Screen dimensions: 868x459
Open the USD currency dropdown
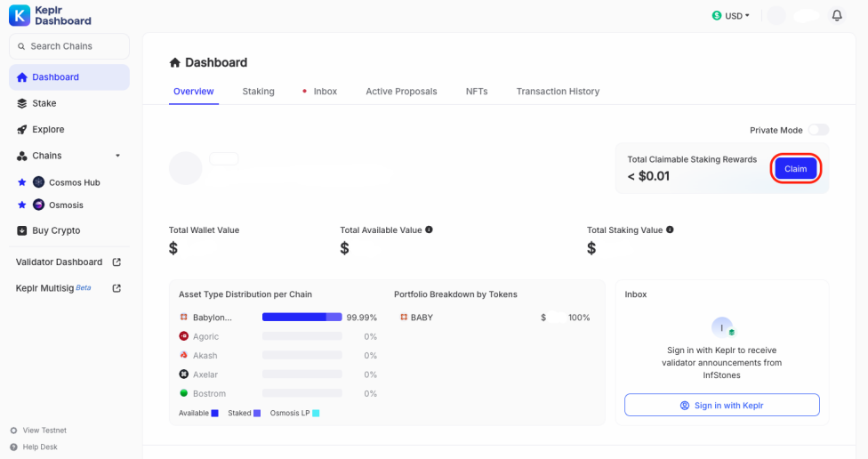(731, 15)
